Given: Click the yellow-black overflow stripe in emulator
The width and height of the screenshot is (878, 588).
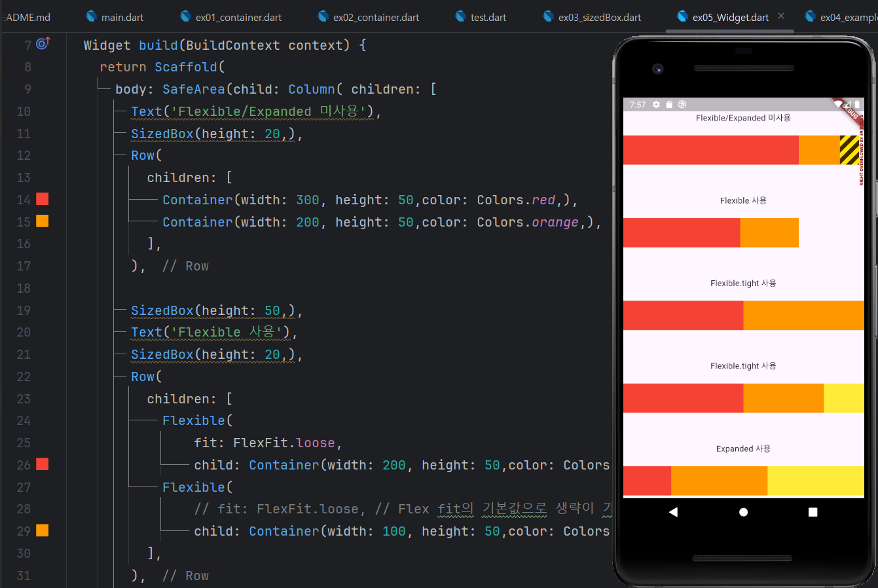Looking at the screenshot, I should pyautogui.click(x=849, y=150).
